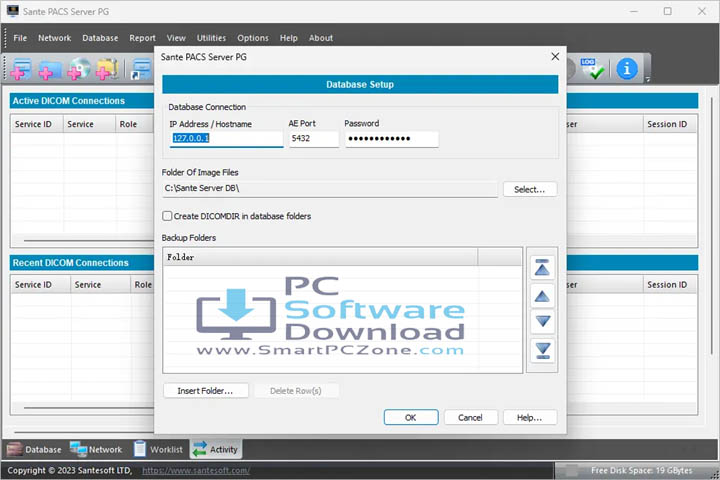Click the main window vertical scrollbar
Image resolution: width=720 pixels, height=480 pixels.
tap(712, 225)
